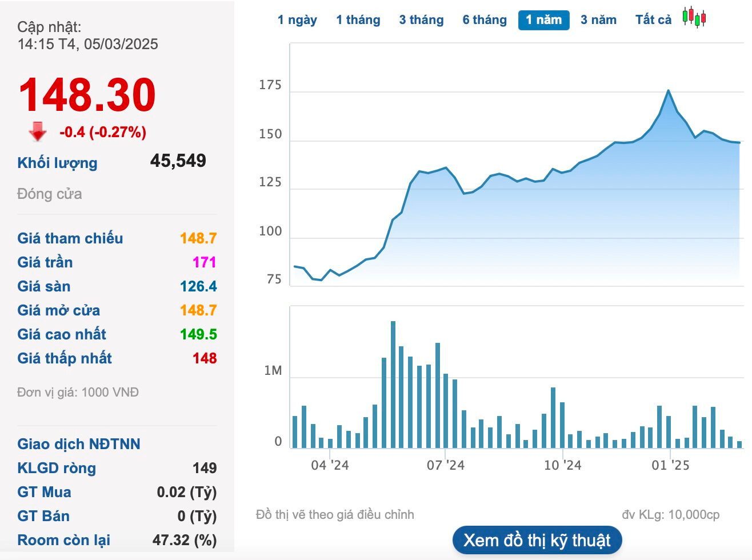The height and width of the screenshot is (560, 752).
Task: Click the lowest price value 148
Action: pyautogui.click(x=205, y=358)
